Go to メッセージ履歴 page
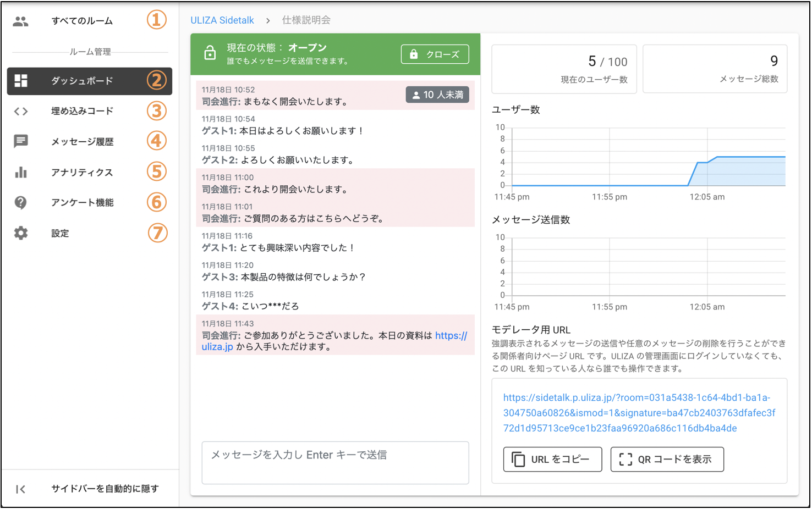 coord(90,142)
